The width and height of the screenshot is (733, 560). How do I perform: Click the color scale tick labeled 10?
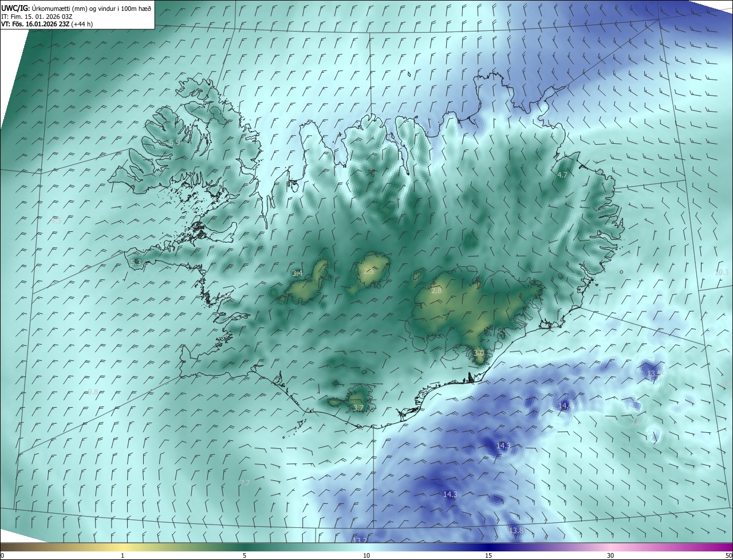[366, 556]
